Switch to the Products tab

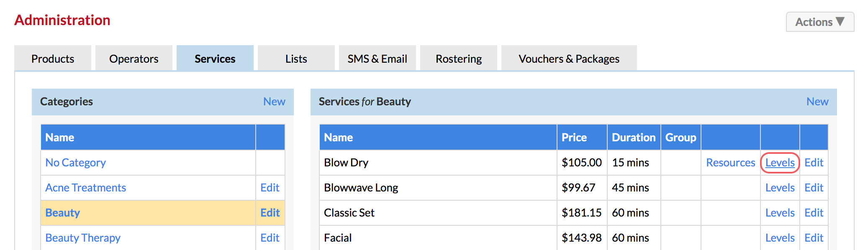click(x=53, y=59)
